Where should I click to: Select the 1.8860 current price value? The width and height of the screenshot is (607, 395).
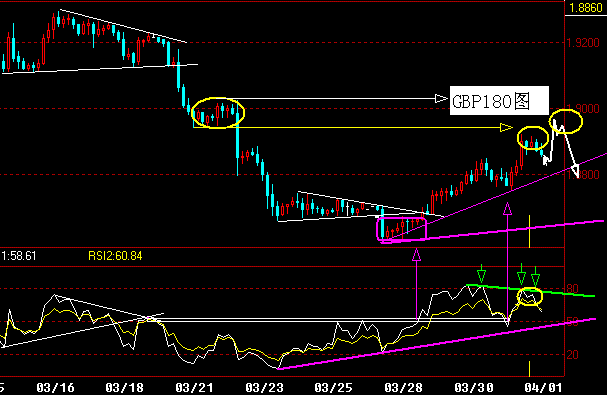click(586, 8)
